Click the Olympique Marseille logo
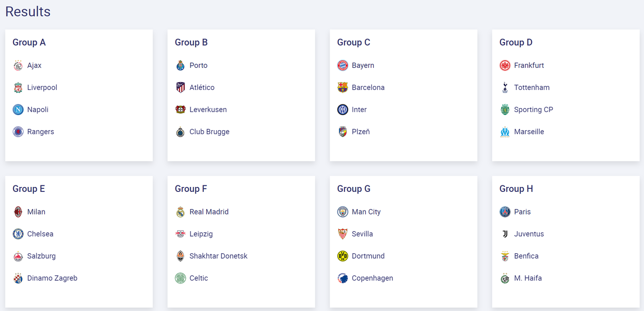 pyautogui.click(x=505, y=132)
